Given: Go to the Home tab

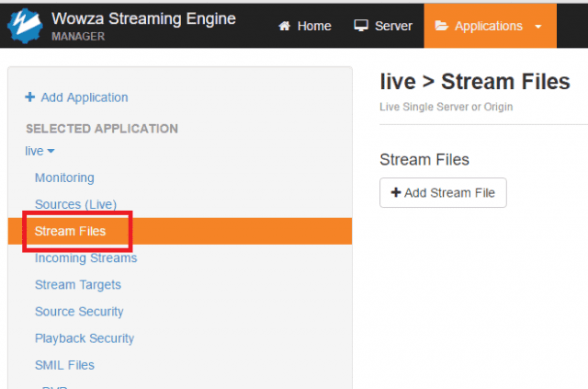Looking at the screenshot, I should (x=305, y=26).
